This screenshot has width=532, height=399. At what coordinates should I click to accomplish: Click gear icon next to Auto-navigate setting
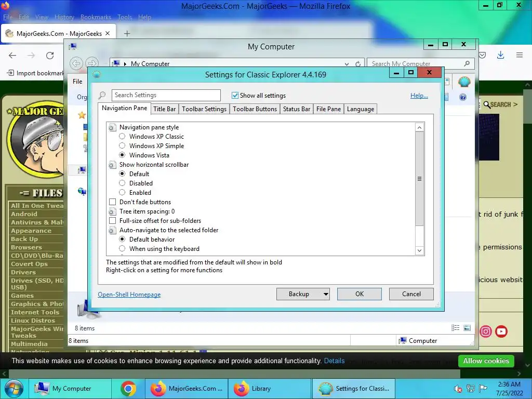112,230
